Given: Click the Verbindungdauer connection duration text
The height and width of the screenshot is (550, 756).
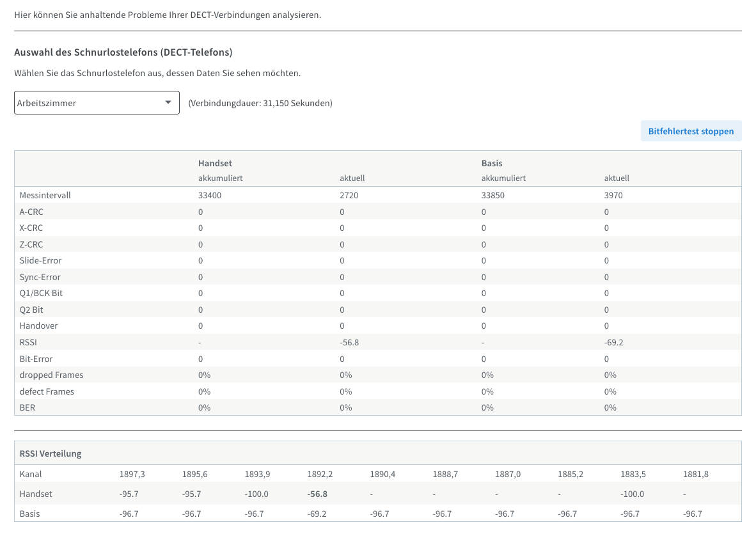Looking at the screenshot, I should tap(260, 103).
